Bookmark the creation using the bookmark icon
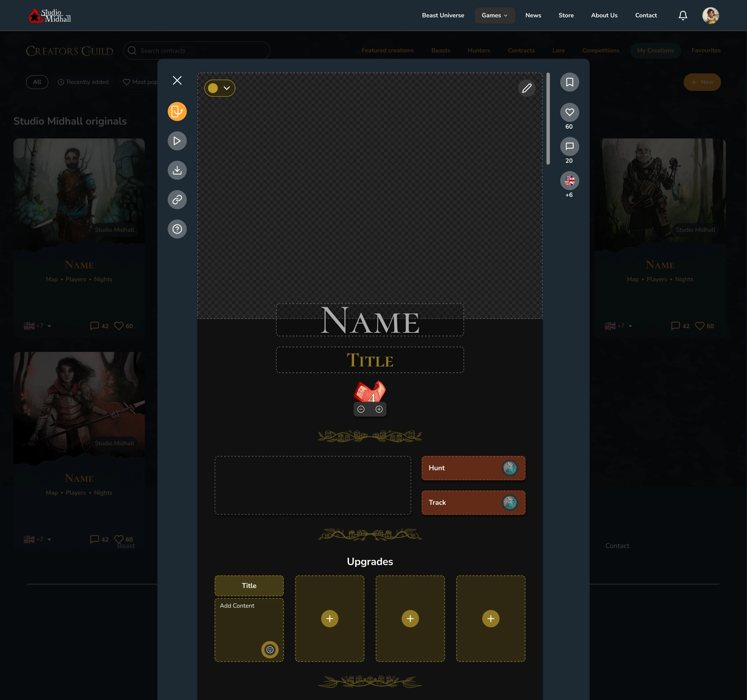 pos(569,82)
